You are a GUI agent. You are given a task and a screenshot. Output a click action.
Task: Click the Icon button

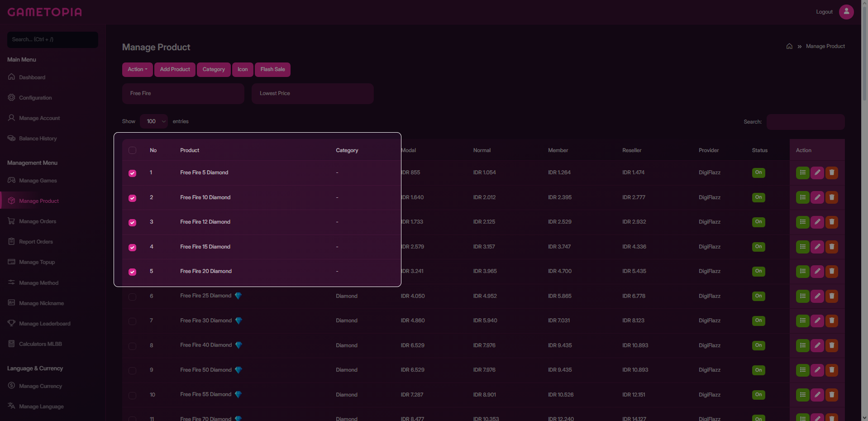[x=243, y=69]
